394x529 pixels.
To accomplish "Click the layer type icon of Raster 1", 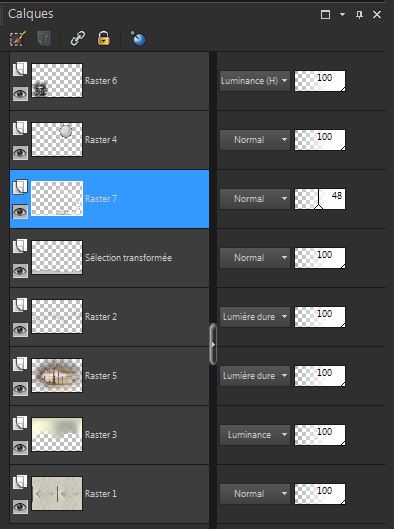I will coord(20,482).
